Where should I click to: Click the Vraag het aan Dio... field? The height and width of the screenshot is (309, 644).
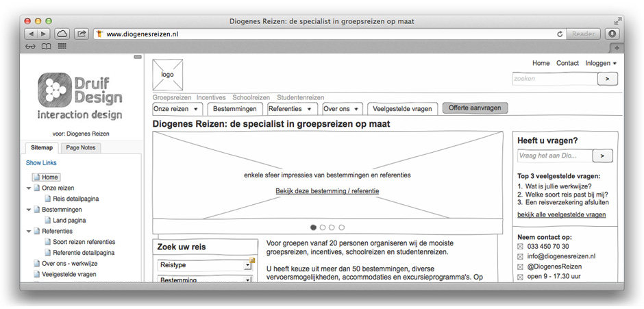(x=555, y=156)
